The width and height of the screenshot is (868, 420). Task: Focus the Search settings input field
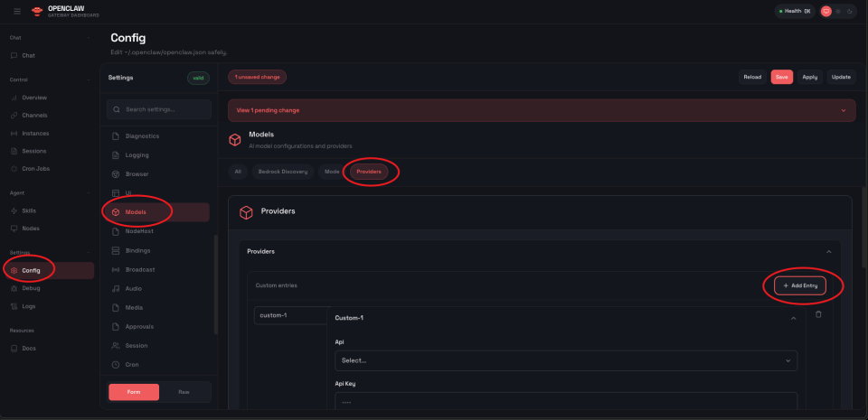tap(157, 109)
